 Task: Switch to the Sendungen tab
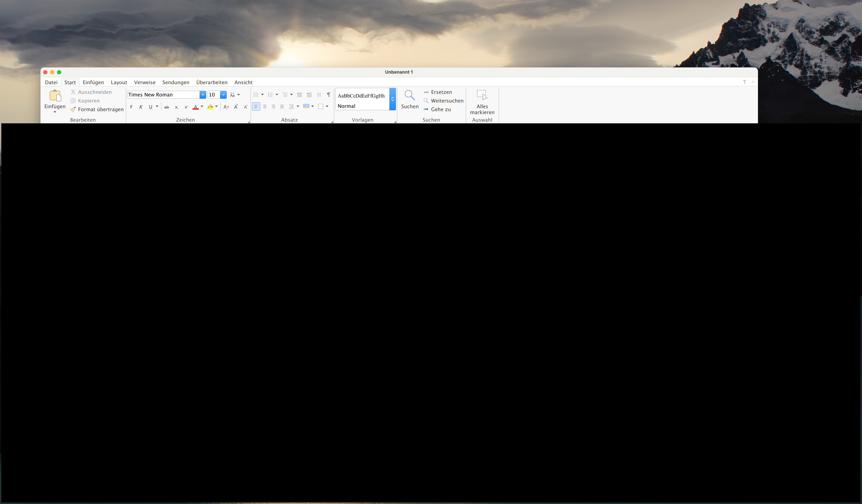coord(176,82)
